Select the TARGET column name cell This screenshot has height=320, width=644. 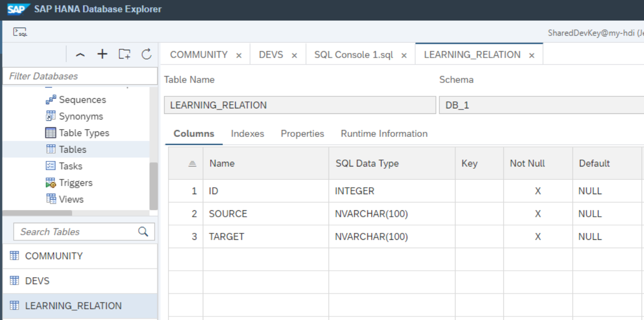[x=266, y=237]
